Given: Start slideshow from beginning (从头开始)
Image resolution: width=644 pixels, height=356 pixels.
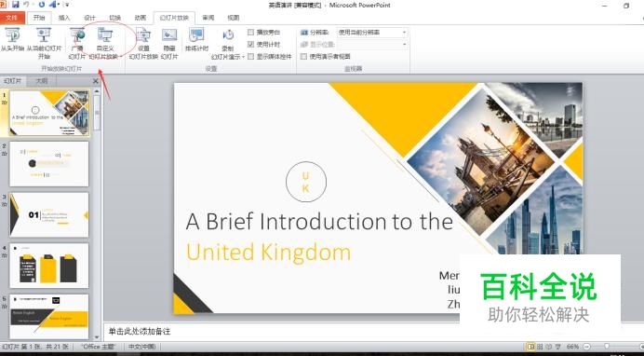Looking at the screenshot, I should pyautogui.click(x=12, y=40).
